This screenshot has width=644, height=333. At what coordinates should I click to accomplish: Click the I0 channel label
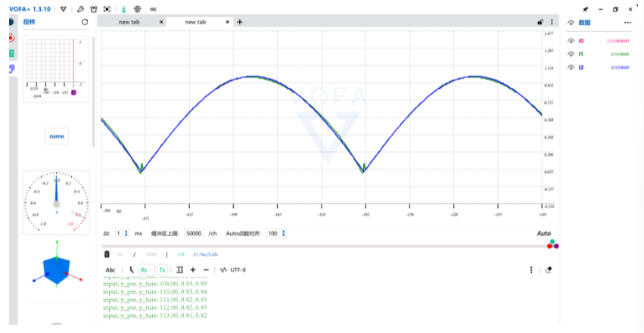tap(581, 41)
